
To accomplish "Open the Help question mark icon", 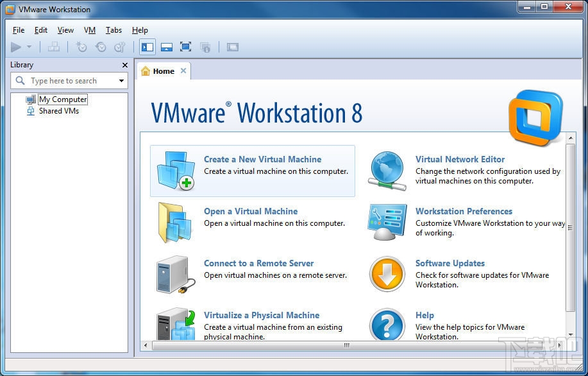I will [387, 326].
